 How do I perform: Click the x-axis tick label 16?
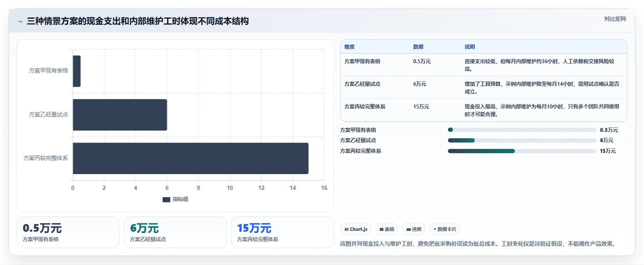coord(324,188)
